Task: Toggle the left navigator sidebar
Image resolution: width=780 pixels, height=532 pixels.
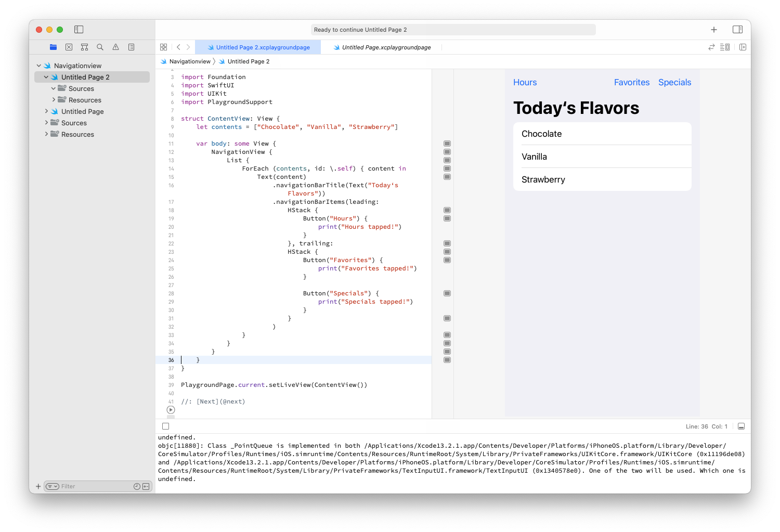Action: [79, 30]
